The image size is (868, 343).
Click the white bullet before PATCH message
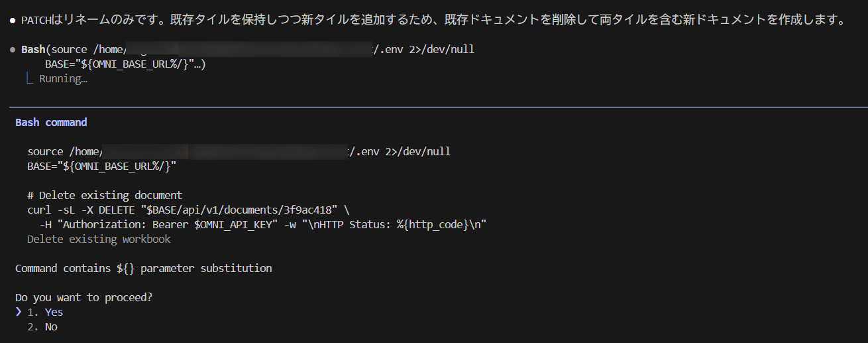point(13,21)
